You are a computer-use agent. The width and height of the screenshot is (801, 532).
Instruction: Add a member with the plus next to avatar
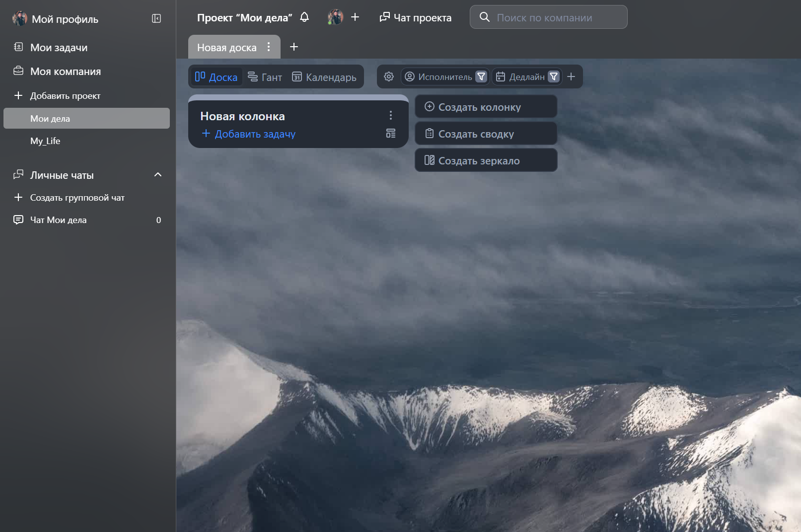tap(355, 17)
